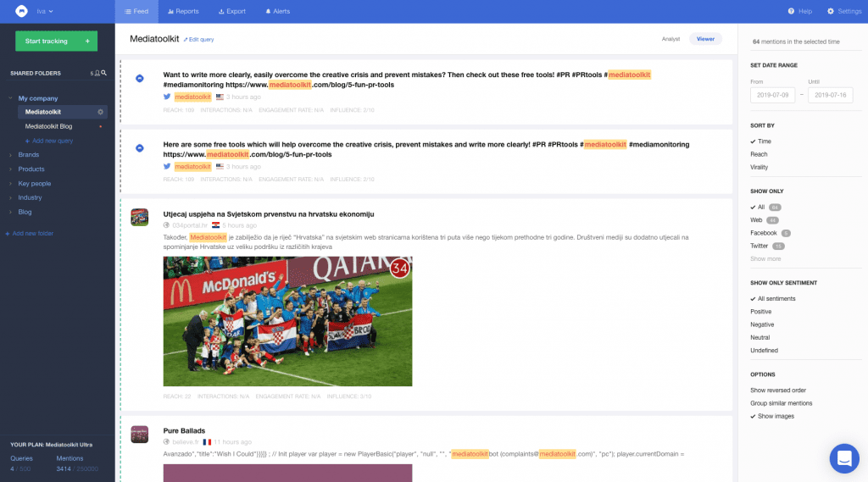Screen dimensions: 868x482
Task: Open the Pure Ballads mention
Action: [184, 430]
